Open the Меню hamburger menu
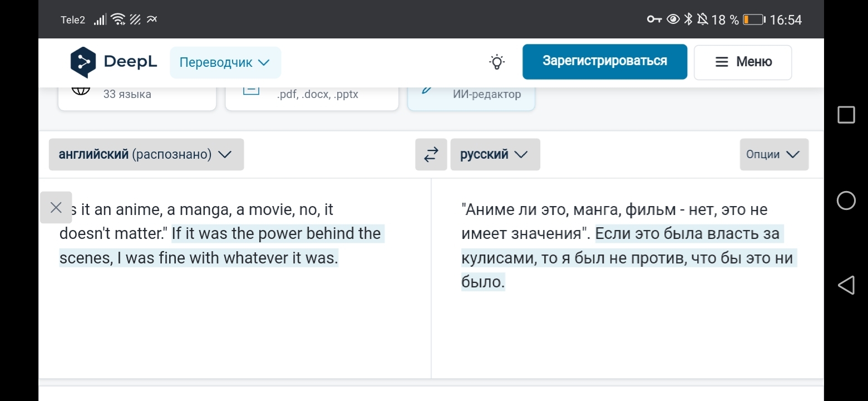Viewport: 868px width, 401px height. (x=742, y=62)
